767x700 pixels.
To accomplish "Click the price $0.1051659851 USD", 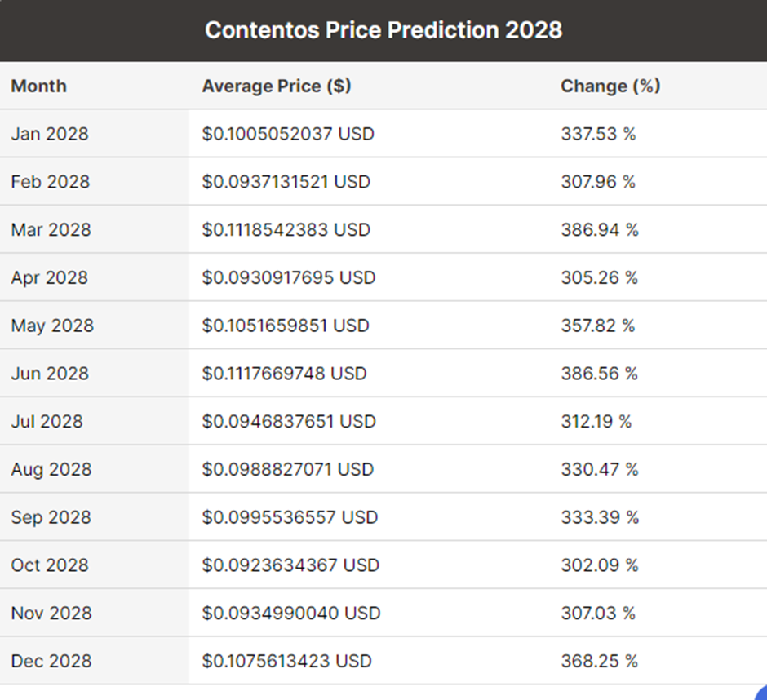I will 286,326.
